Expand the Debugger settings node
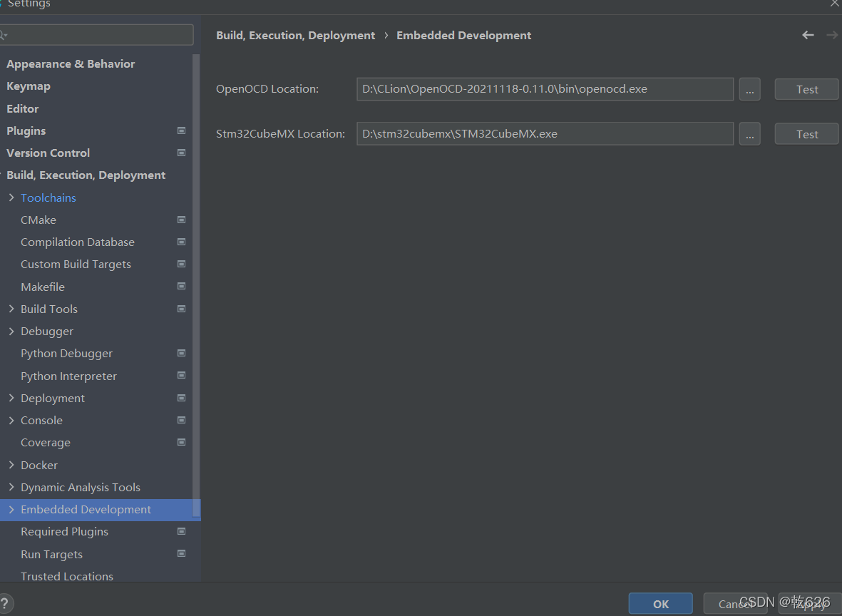Image resolution: width=842 pixels, height=616 pixels. pos(11,331)
